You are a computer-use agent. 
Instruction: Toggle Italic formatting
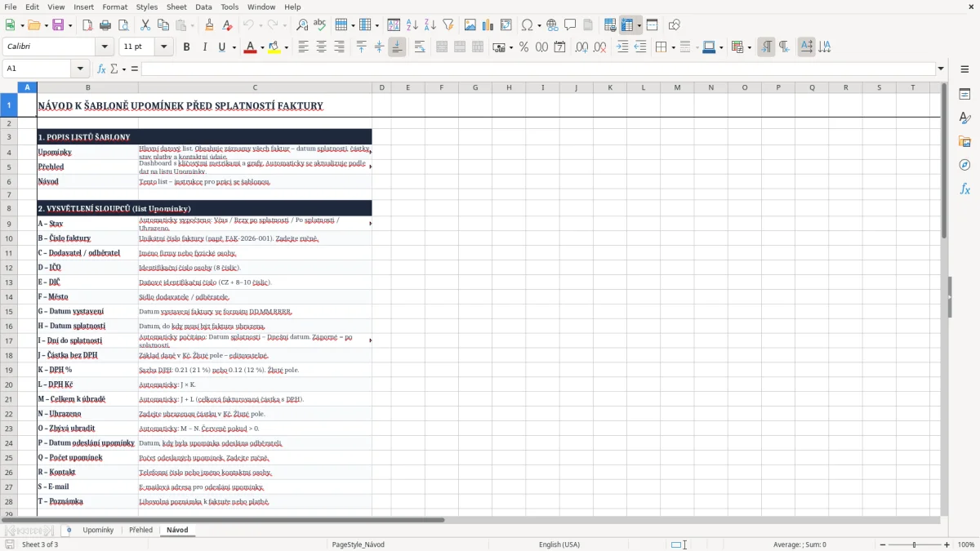tap(204, 47)
